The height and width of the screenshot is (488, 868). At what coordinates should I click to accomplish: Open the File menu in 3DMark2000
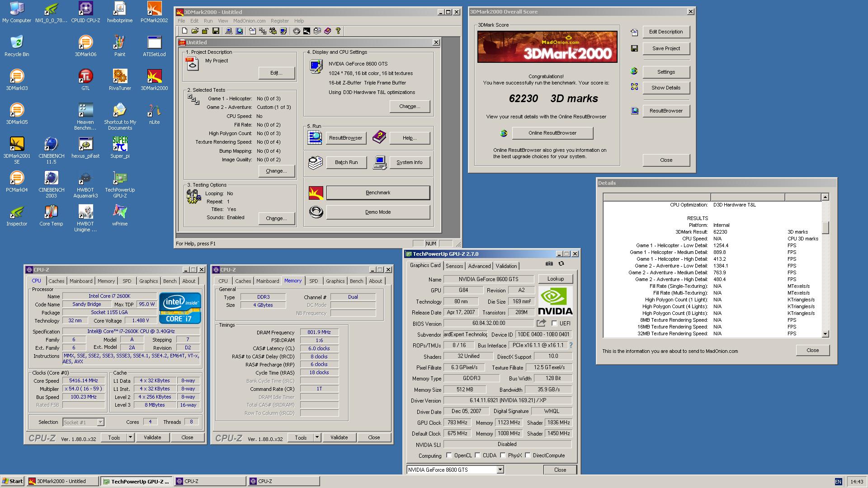(181, 21)
